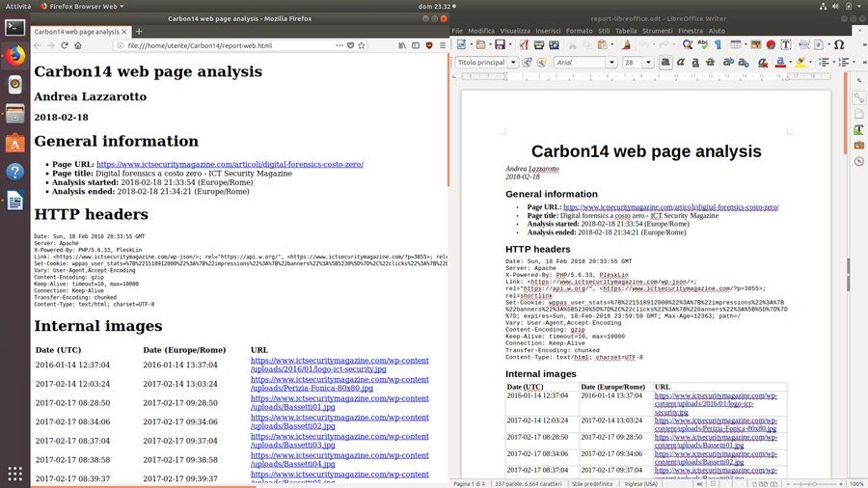
Task: Click the Open folder icon in Writer
Action: pyautogui.click(x=480, y=44)
